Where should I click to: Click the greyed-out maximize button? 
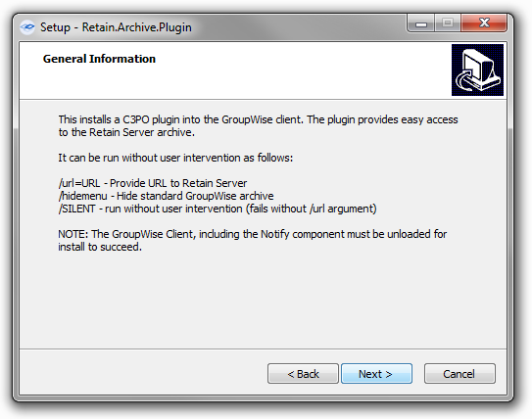(x=448, y=23)
